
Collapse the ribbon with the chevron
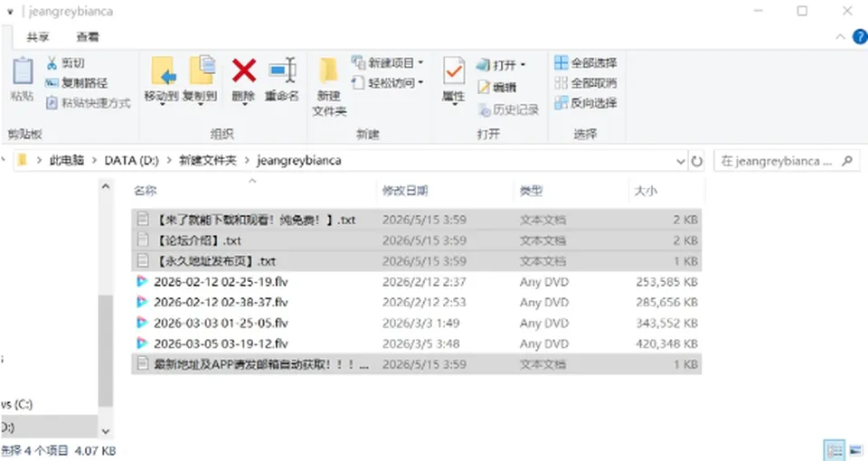click(x=840, y=37)
